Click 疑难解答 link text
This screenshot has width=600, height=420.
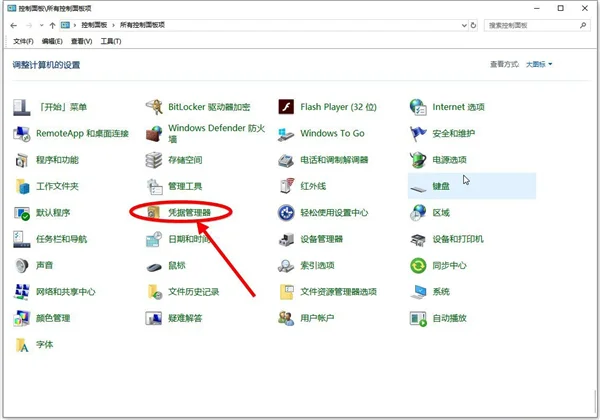pyautogui.click(x=185, y=318)
